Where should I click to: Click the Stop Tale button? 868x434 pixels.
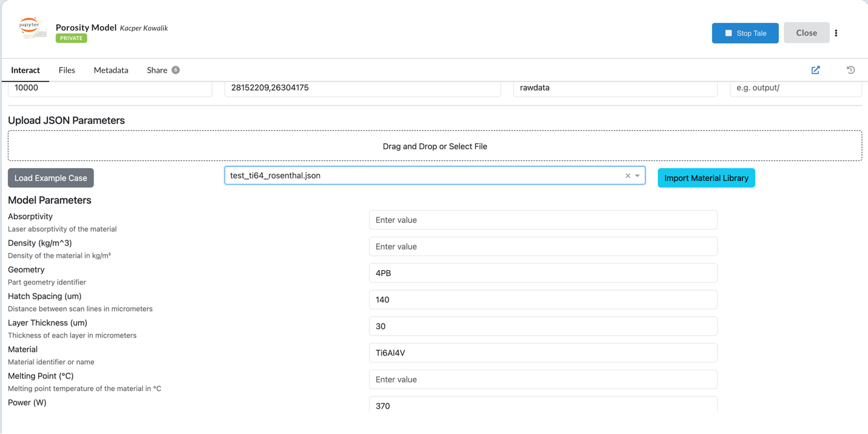[x=745, y=33]
